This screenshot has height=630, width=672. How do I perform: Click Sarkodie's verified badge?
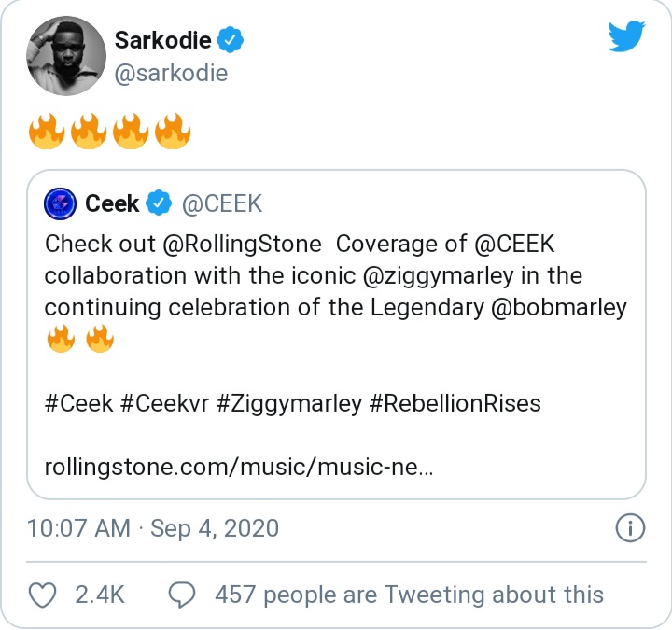pyautogui.click(x=231, y=40)
